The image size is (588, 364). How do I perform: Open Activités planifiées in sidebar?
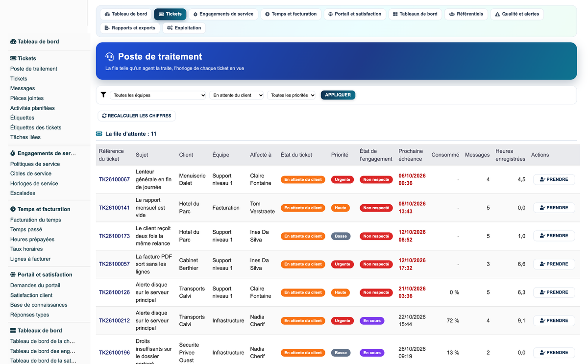click(x=32, y=108)
